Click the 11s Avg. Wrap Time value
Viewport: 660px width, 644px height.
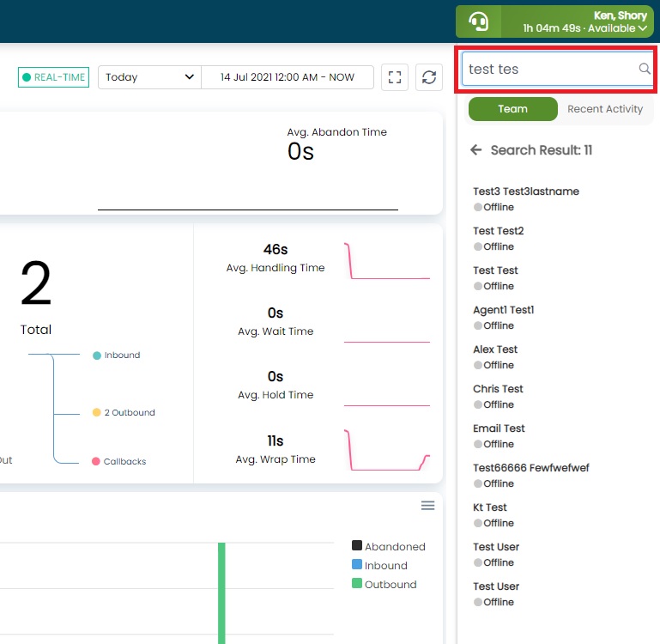(x=276, y=441)
